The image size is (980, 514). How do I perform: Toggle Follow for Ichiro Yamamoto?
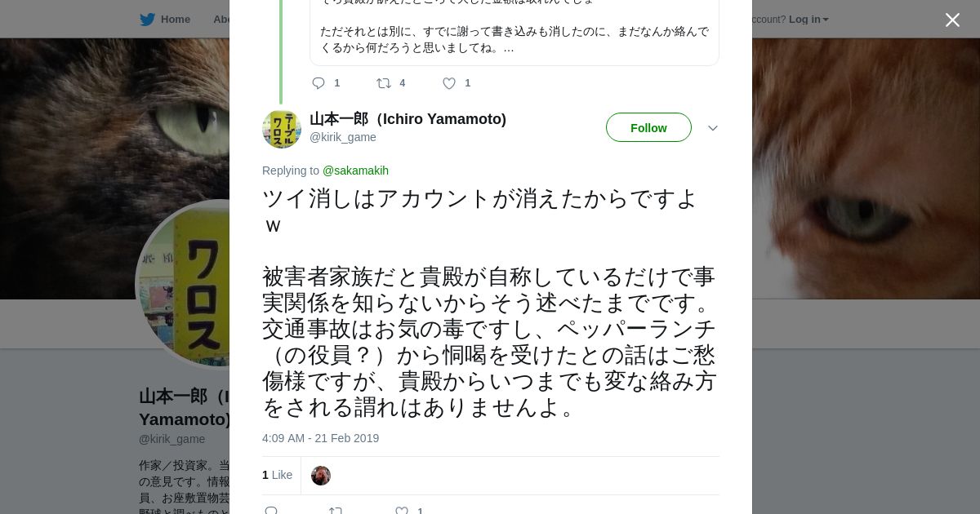click(648, 128)
